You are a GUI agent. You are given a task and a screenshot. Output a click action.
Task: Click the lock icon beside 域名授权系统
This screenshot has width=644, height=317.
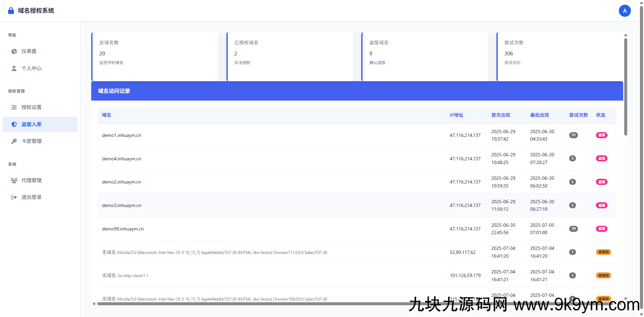point(10,10)
